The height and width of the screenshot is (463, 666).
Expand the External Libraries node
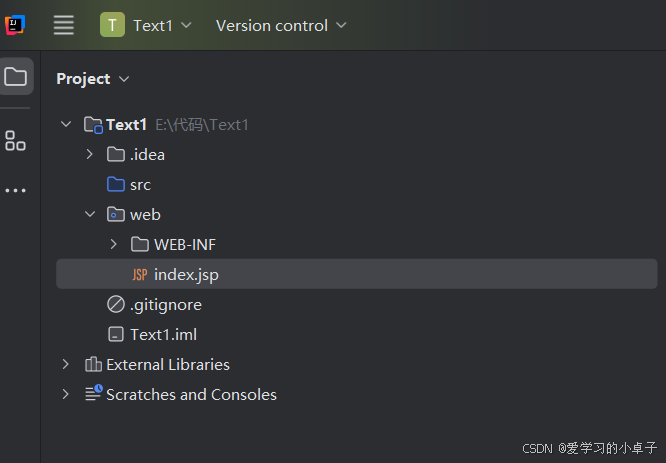pyautogui.click(x=66, y=364)
